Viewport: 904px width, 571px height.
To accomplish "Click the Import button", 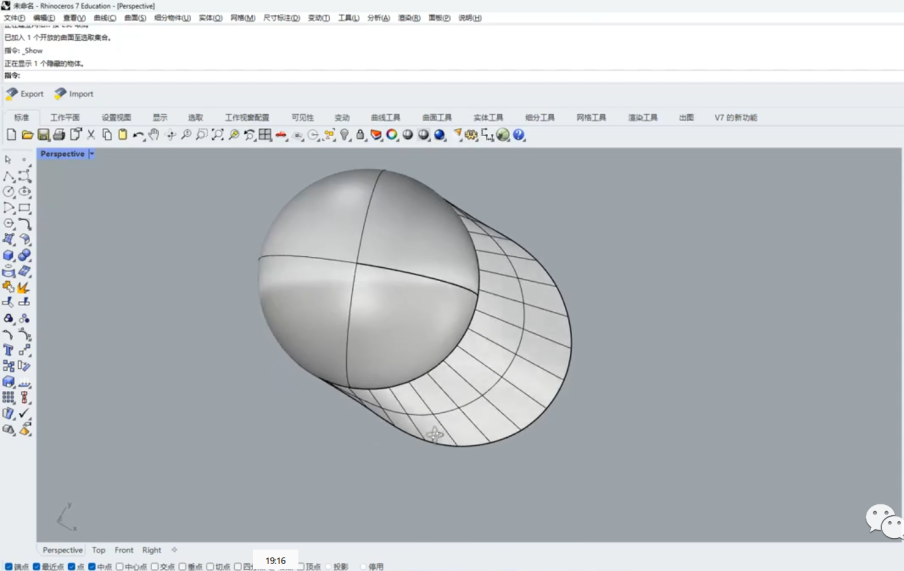I will [74, 94].
